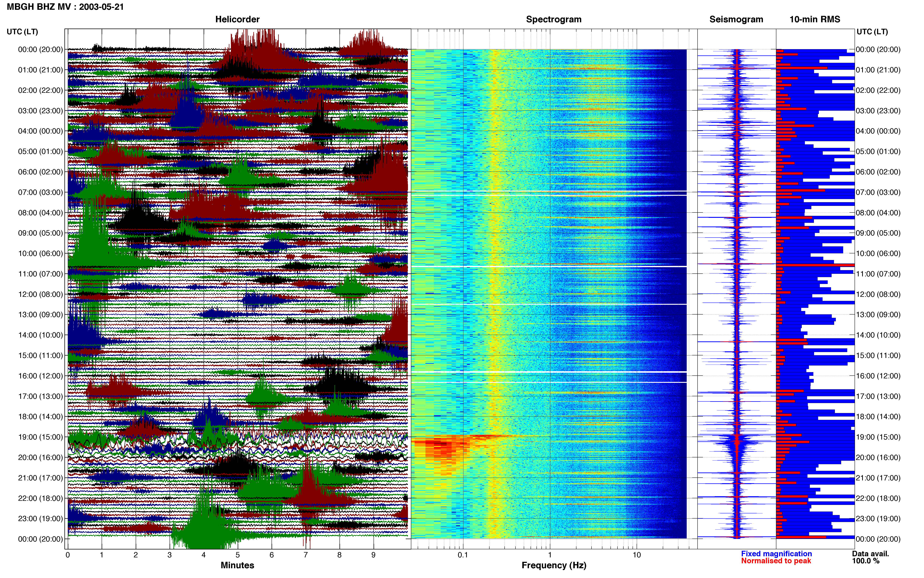This screenshot has width=924, height=578.
Task: Click the 'Fixed magnification' legend text
Action: tap(776, 554)
